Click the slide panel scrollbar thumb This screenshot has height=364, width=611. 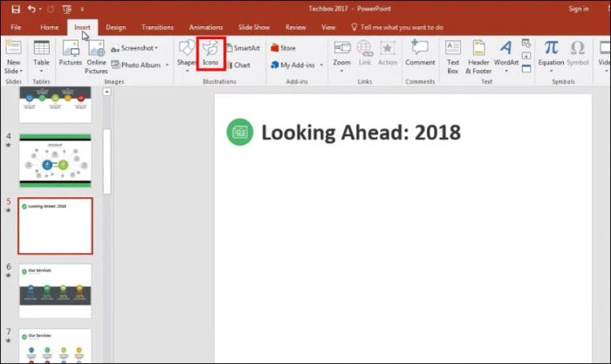coord(106,161)
